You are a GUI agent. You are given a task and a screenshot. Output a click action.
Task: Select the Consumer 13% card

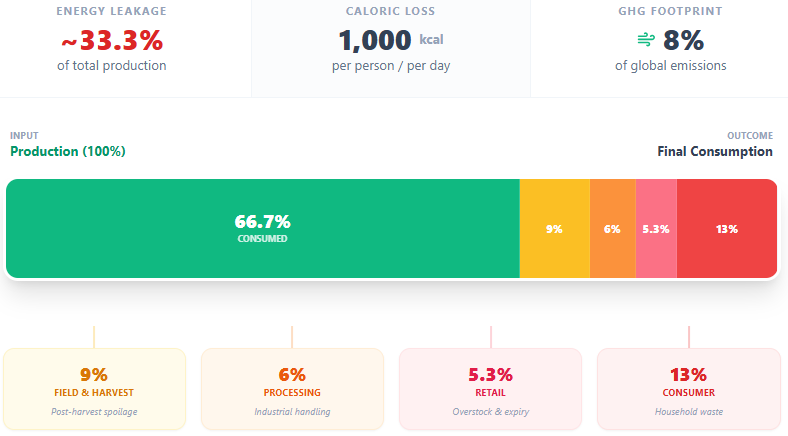(x=688, y=389)
